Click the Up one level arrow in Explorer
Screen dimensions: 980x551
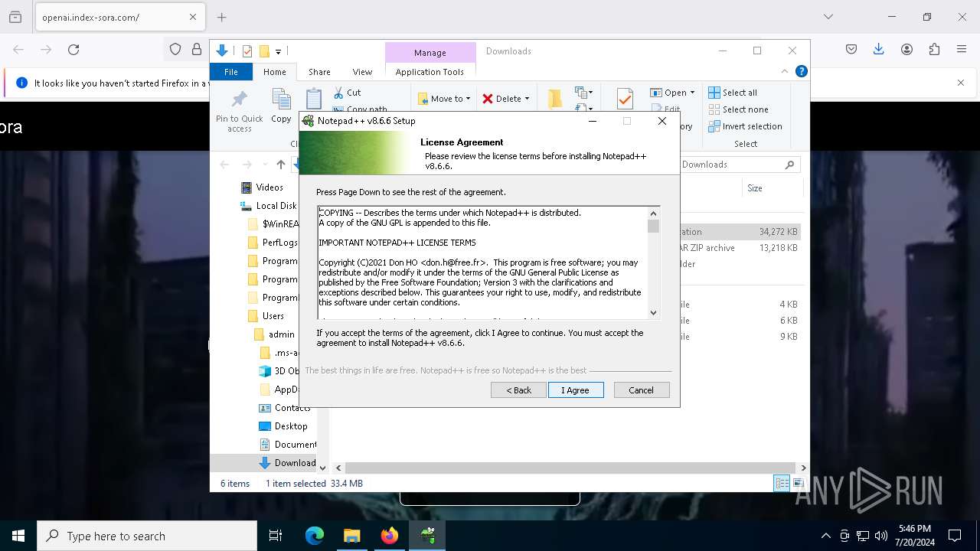tap(281, 165)
